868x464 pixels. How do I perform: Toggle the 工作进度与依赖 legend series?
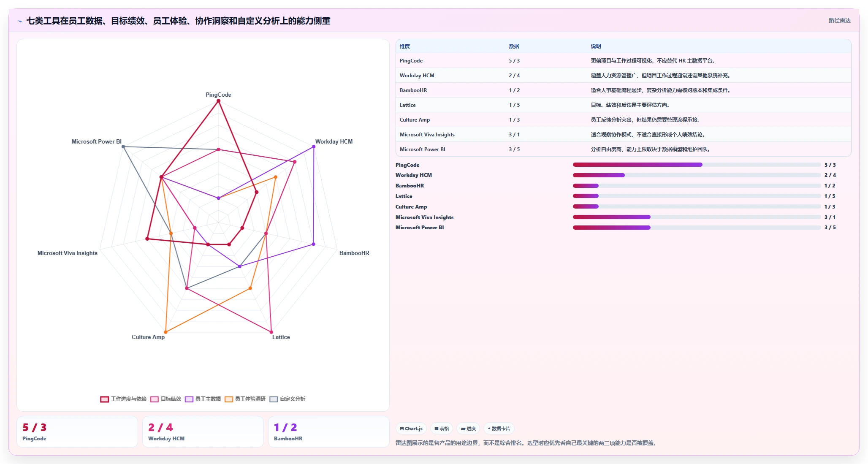(x=123, y=399)
